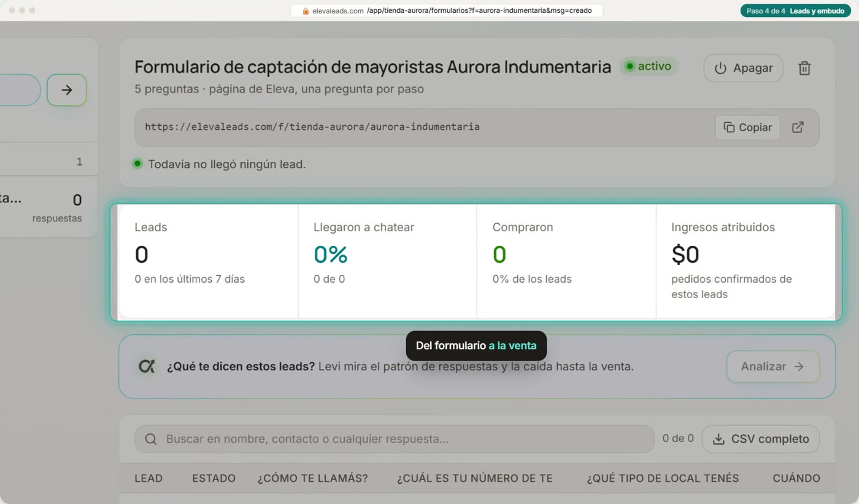Click the LEAD column header
859x504 pixels.
(148, 478)
